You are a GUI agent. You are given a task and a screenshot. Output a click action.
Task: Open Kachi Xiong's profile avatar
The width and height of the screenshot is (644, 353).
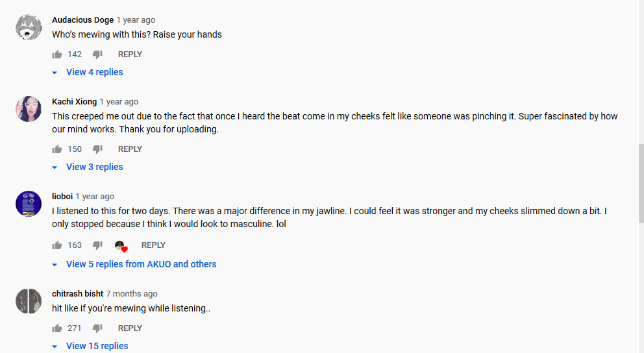coord(29,109)
